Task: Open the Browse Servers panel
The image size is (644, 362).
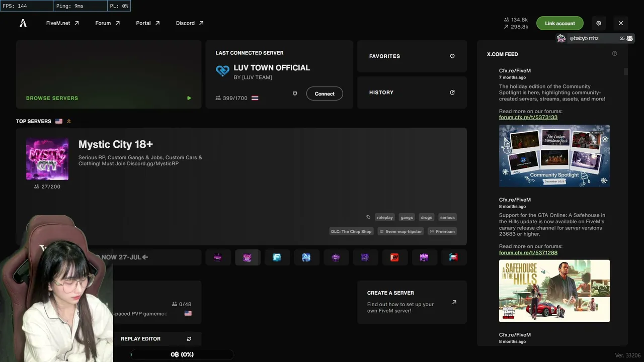Action: 109,74
